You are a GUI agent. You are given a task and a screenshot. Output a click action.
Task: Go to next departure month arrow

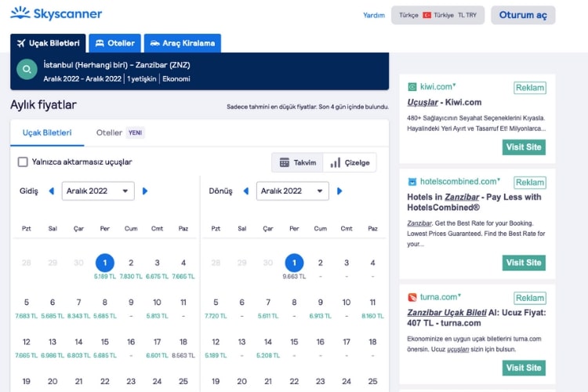point(145,191)
